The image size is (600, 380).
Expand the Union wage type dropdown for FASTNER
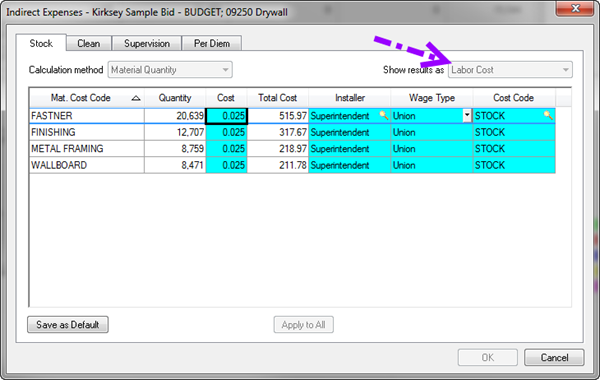tap(467, 116)
